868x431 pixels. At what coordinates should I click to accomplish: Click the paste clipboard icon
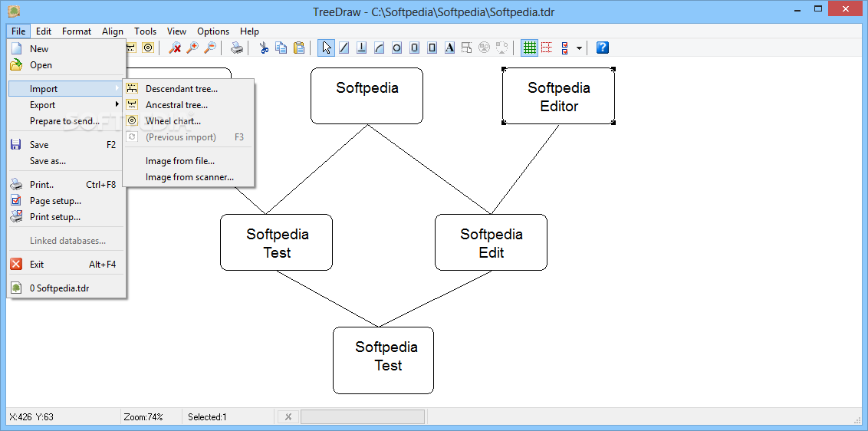[x=299, y=48]
